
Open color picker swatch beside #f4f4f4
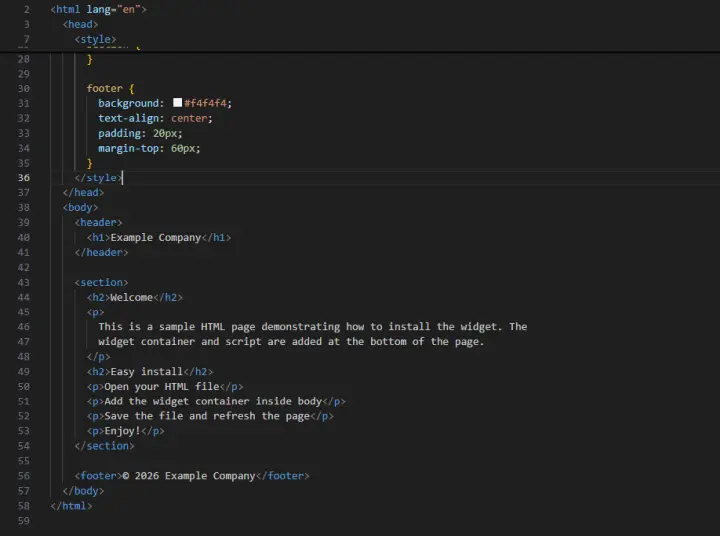[177, 102]
